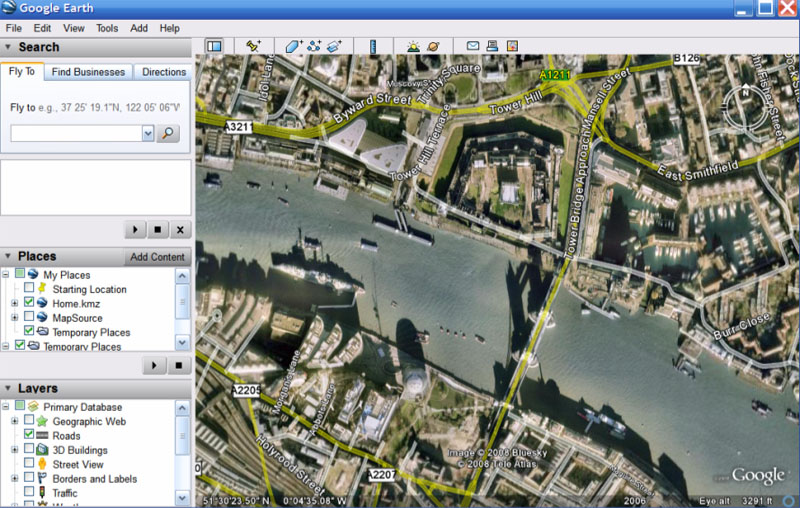Open the View menu
The image size is (800, 508).
(x=73, y=28)
